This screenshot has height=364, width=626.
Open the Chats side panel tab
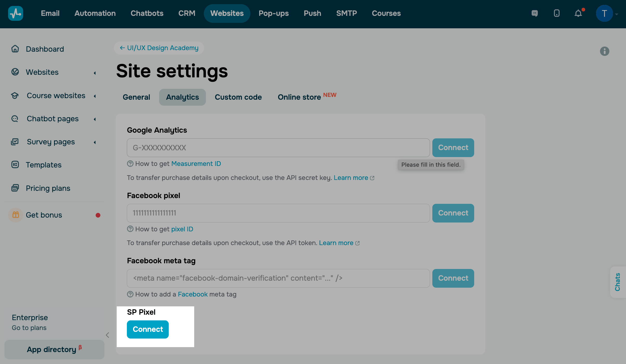tap(618, 282)
